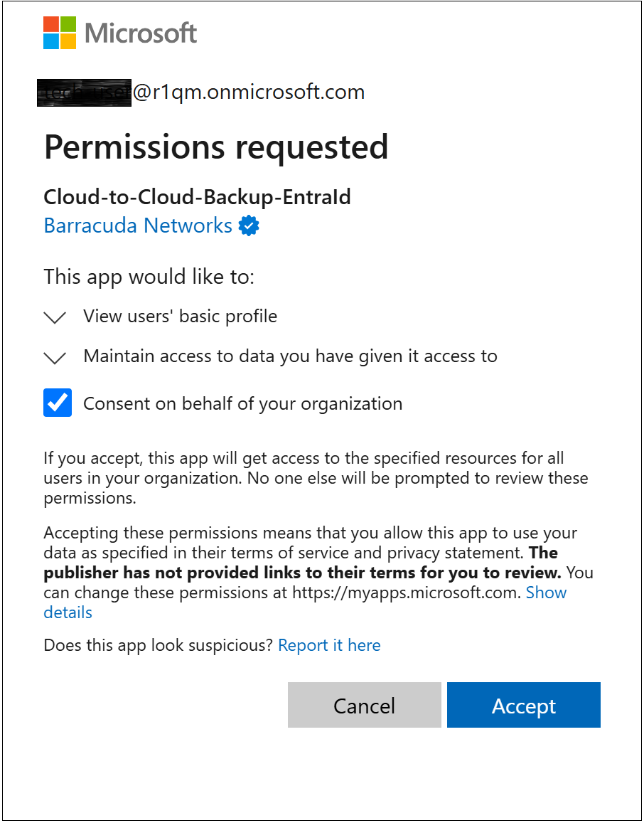The height and width of the screenshot is (823, 644).
Task: Click 'Does this app look suspicious?' text
Action: (159, 645)
